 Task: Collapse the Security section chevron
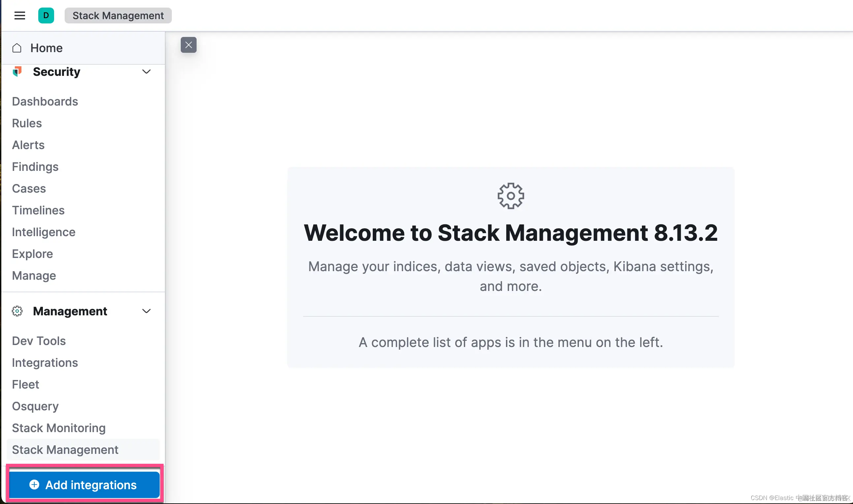coord(146,72)
